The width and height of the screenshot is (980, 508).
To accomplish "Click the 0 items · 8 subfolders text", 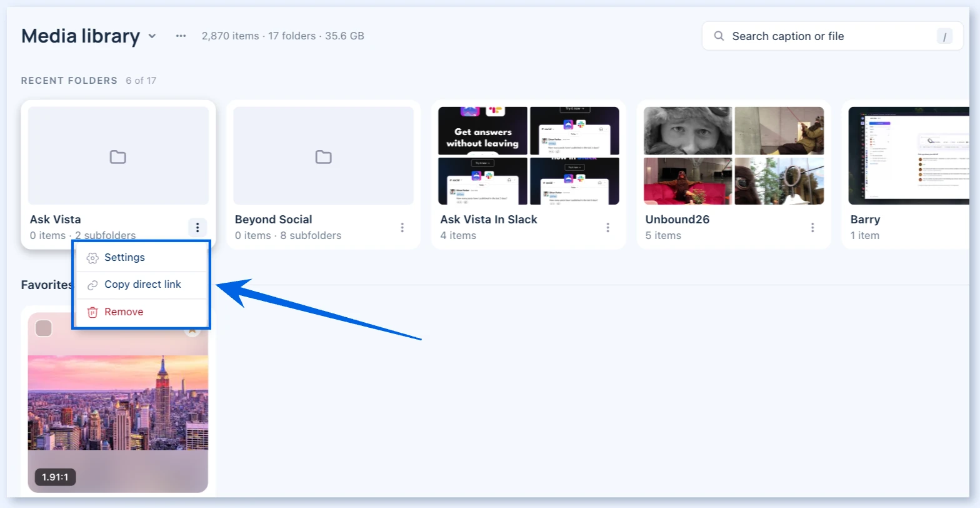I will pyautogui.click(x=288, y=236).
